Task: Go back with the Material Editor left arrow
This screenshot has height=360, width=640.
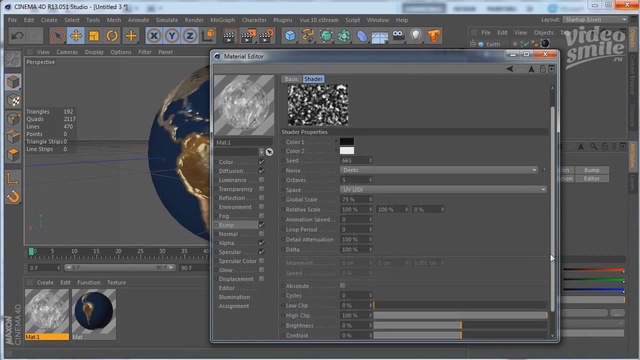Action: pos(509,69)
